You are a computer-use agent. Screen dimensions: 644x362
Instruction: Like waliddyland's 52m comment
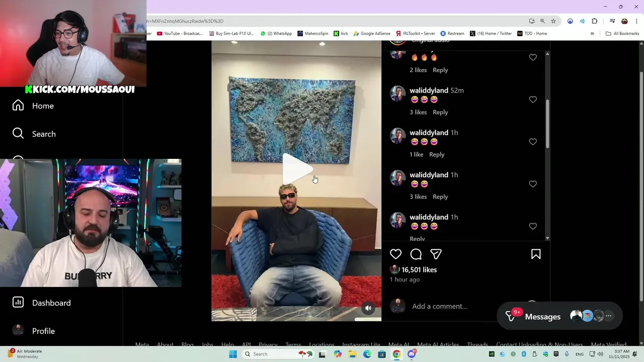533,100
